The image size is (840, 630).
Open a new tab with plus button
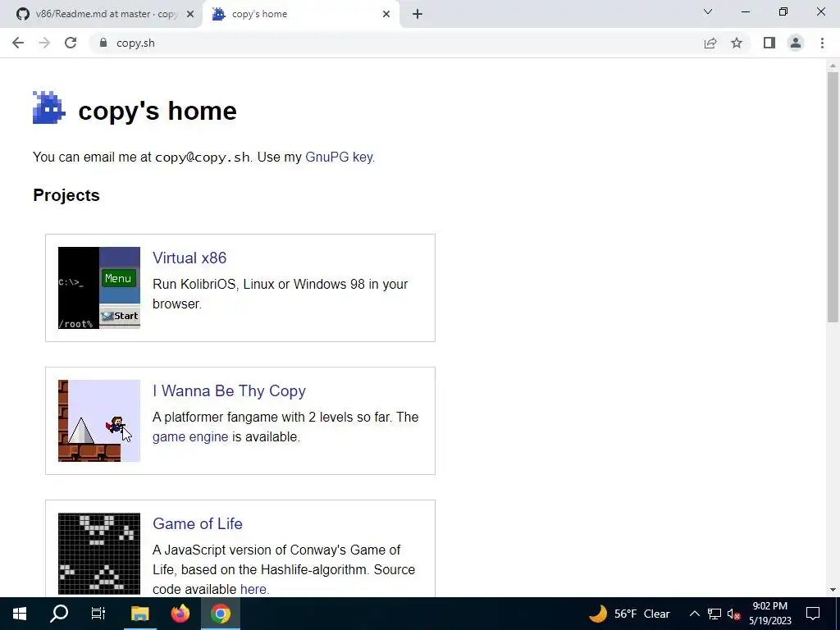418,14
